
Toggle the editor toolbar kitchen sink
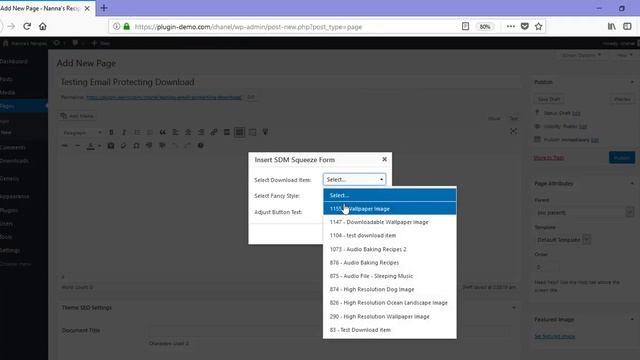click(240, 132)
